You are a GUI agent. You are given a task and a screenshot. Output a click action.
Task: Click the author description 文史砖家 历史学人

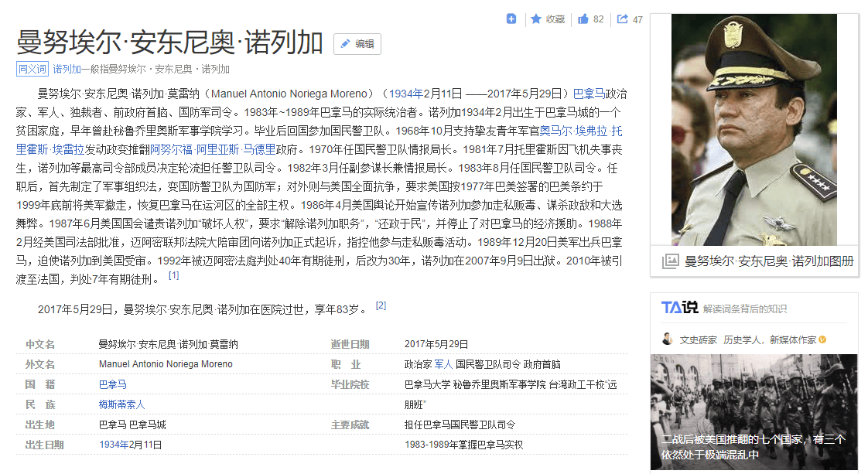pos(747,339)
